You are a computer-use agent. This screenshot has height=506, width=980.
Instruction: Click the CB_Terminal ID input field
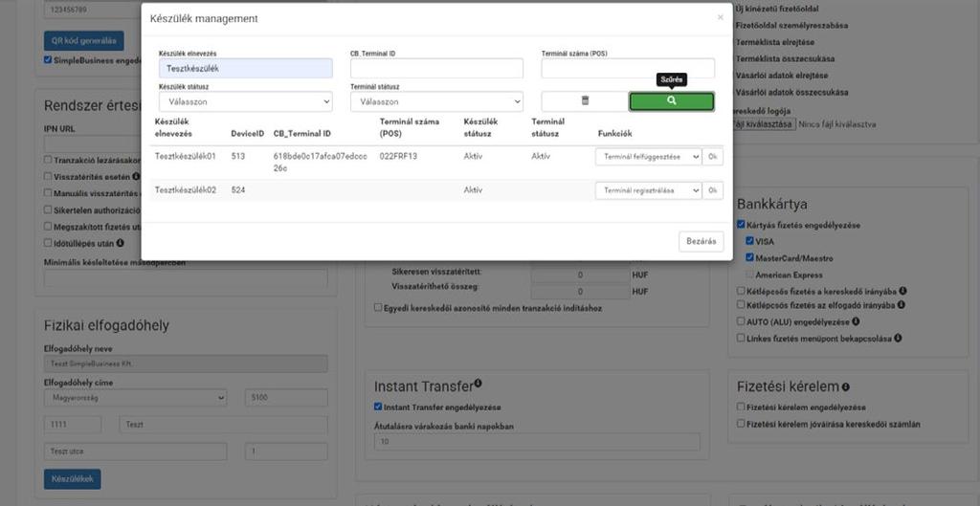point(436,69)
